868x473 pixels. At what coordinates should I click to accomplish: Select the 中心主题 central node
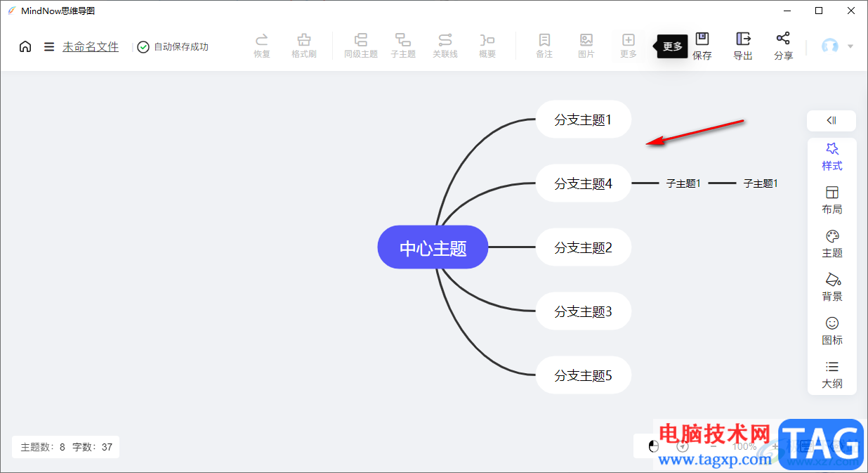[433, 247]
